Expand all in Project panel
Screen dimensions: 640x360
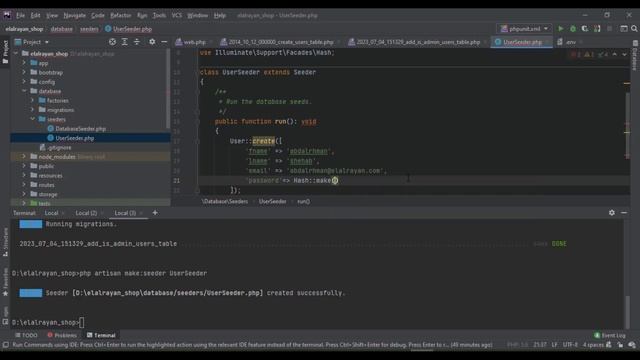click(124, 42)
